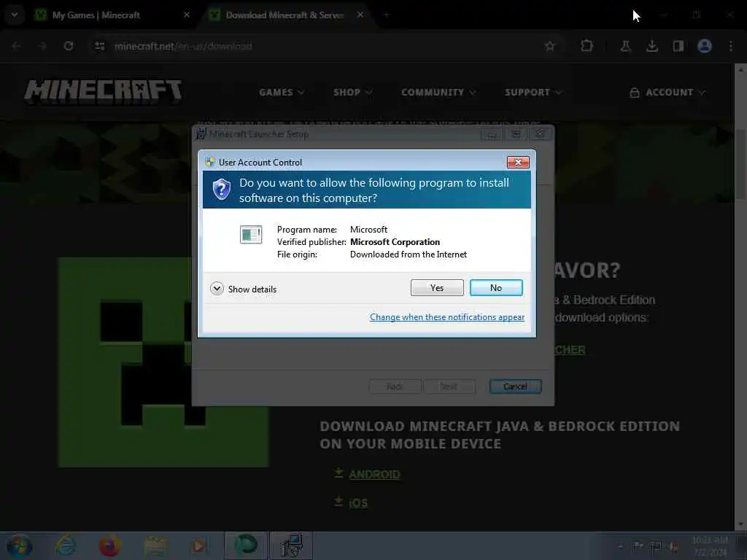Image resolution: width=747 pixels, height=560 pixels.
Task: Open the browser profile avatar
Action: (x=705, y=46)
